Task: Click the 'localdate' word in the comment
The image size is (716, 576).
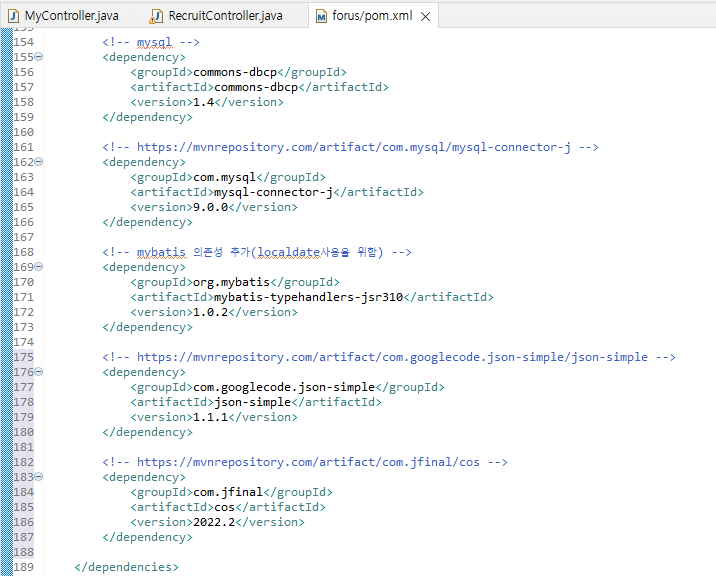Action: 289,252
